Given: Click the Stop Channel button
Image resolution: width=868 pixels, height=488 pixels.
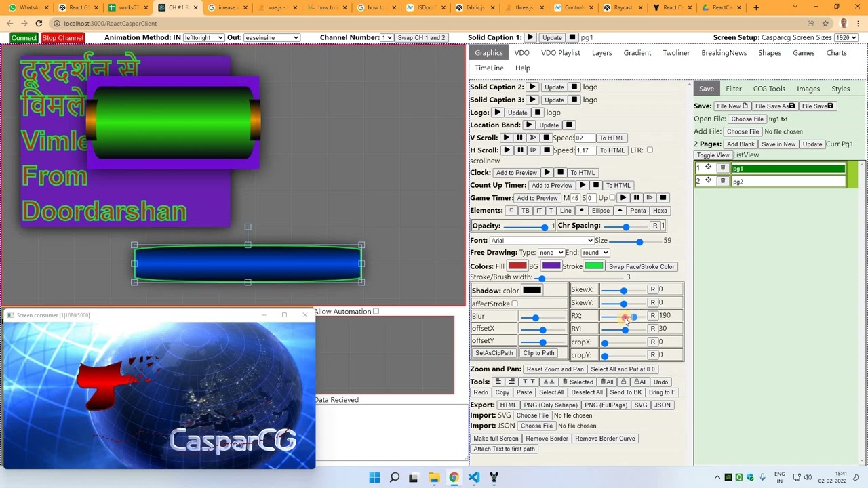Looking at the screenshot, I should [62, 37].
